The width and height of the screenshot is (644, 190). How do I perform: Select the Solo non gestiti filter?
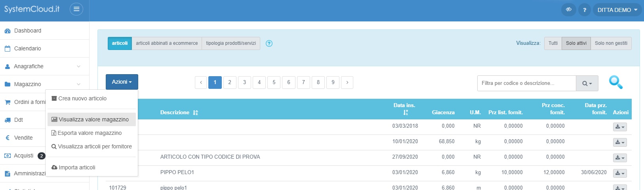pos(611,43)
